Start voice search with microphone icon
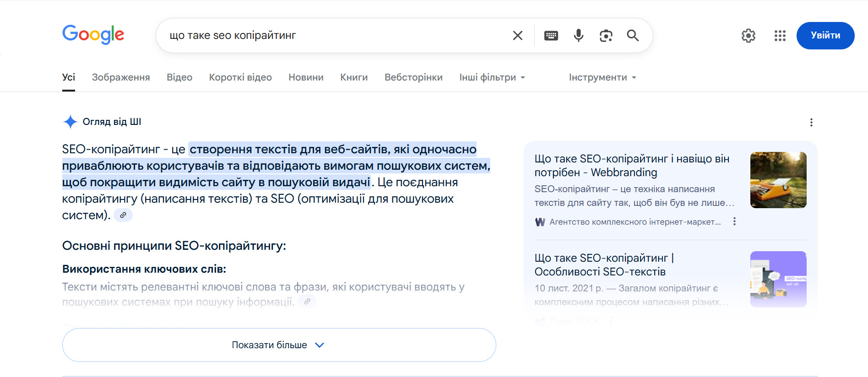 tap(579, 35)
